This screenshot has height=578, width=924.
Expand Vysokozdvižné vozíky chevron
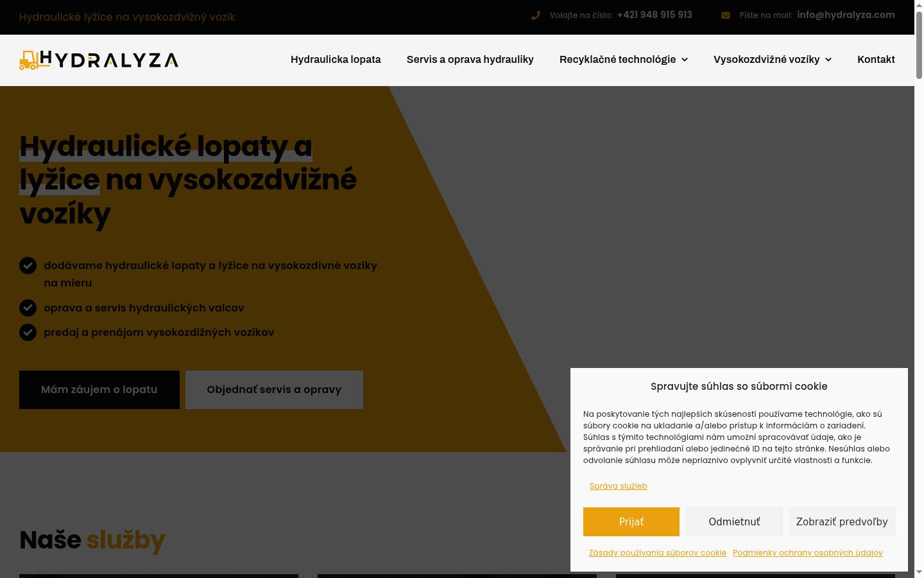click(x=828, y=60)
